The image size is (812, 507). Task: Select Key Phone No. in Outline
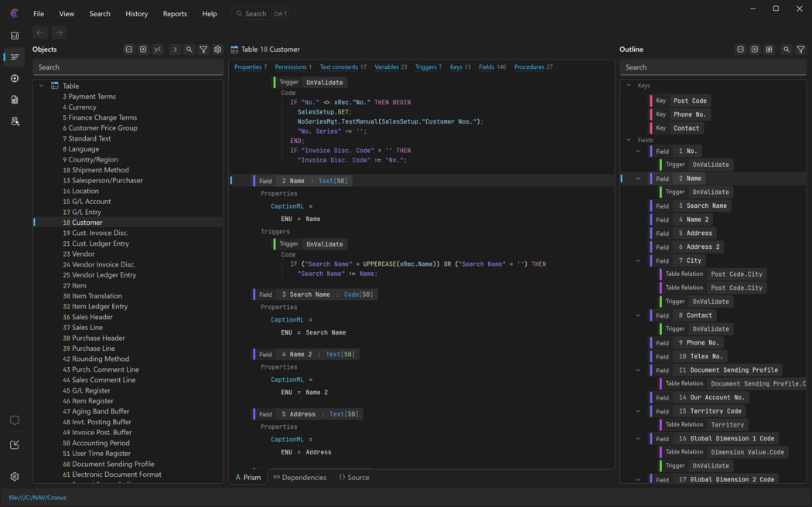tap(681, 114)
